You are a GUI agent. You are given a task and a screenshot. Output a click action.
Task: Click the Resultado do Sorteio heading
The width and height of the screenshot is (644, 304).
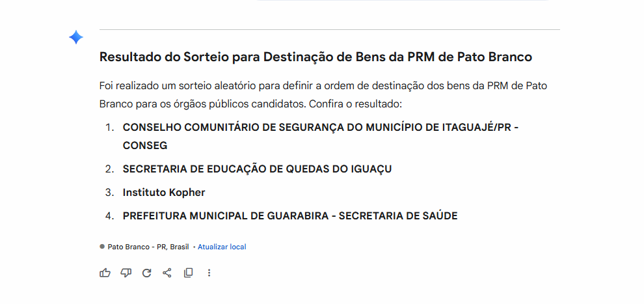coord(315,57)
